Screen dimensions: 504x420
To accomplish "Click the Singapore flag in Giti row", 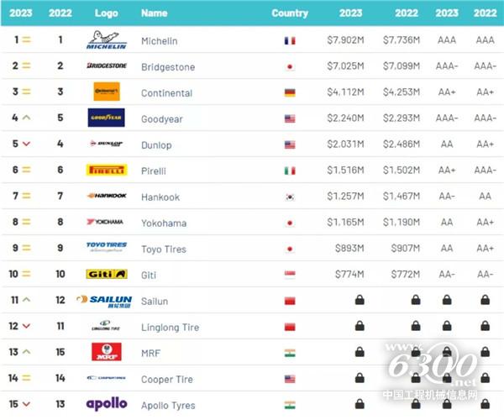I will 290,275.
